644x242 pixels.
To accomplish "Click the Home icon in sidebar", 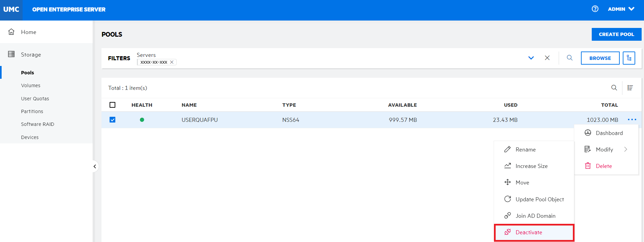I will pyautogui.click(x=11, y=32).
